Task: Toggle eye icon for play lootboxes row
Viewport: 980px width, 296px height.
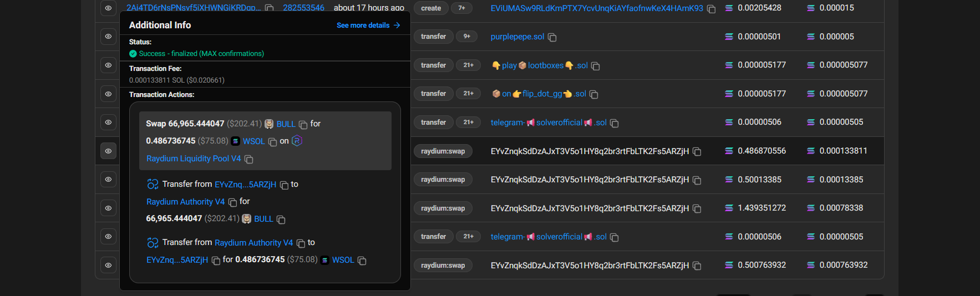Action: 108,65
